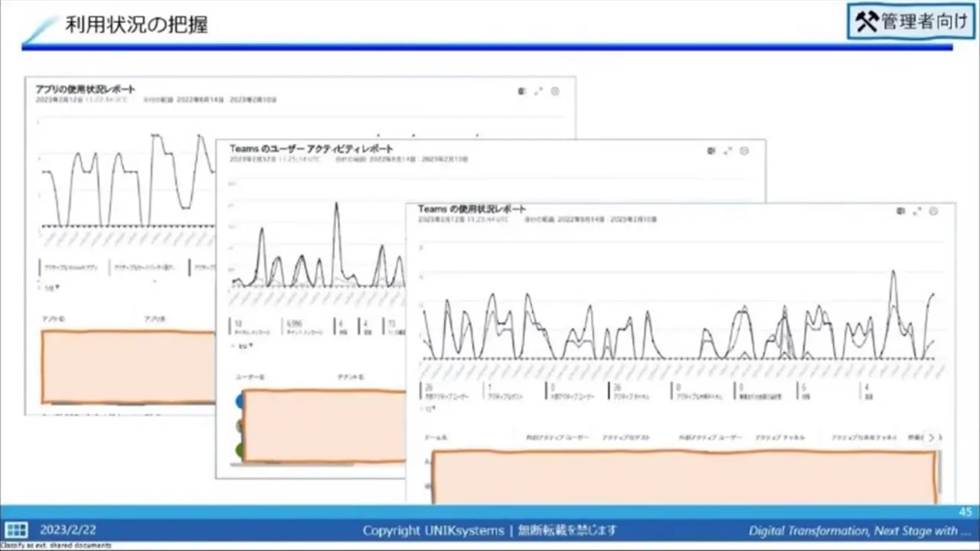Click the Copyright UNIKsystems footer text
This screenshot has height=551, width=980.
(433, 530)
